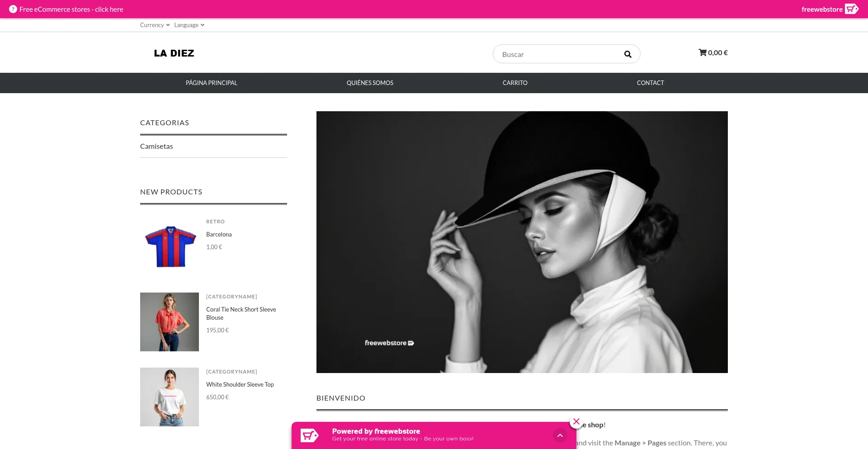868x449 pixels.
Task: Go to Página Principal menu item
Action: coord(212,83)
